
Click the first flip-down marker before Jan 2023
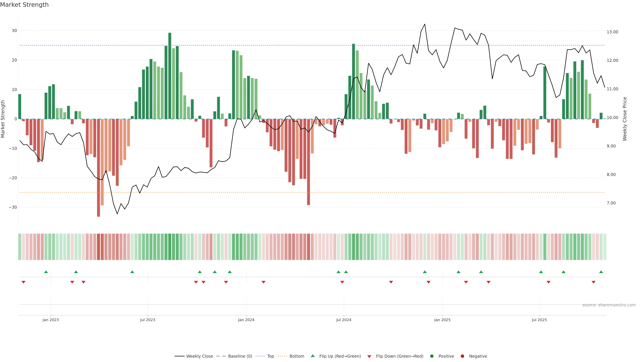tap(23, 282)
